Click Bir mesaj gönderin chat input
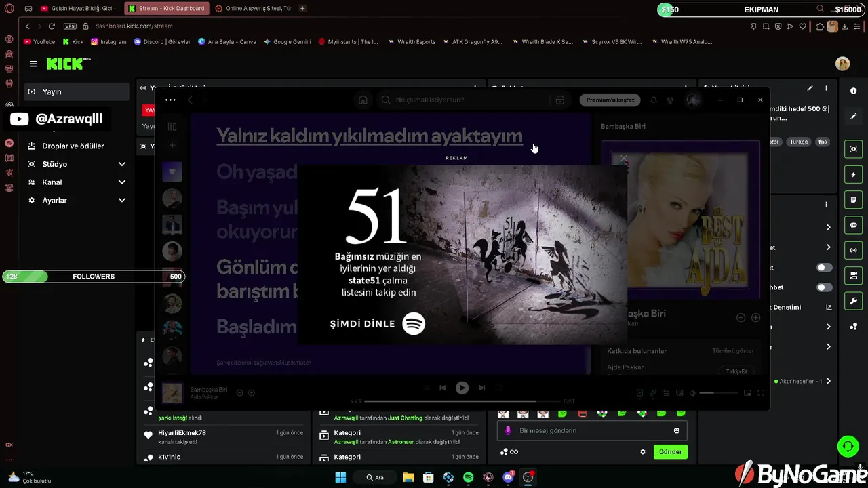This screenshot has height=488, width=868. coord(592,430)
